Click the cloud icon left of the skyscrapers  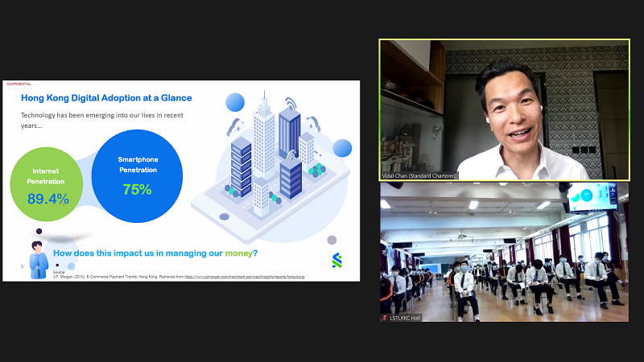(235, 126)
